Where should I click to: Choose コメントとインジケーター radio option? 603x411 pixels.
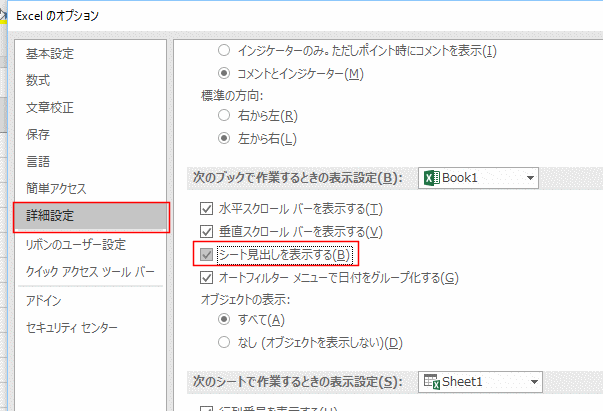pos(224,73)
